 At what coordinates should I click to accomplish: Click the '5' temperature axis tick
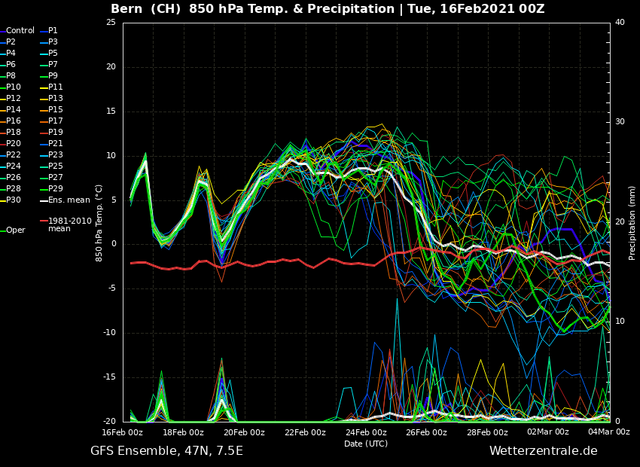click(114, 200)
